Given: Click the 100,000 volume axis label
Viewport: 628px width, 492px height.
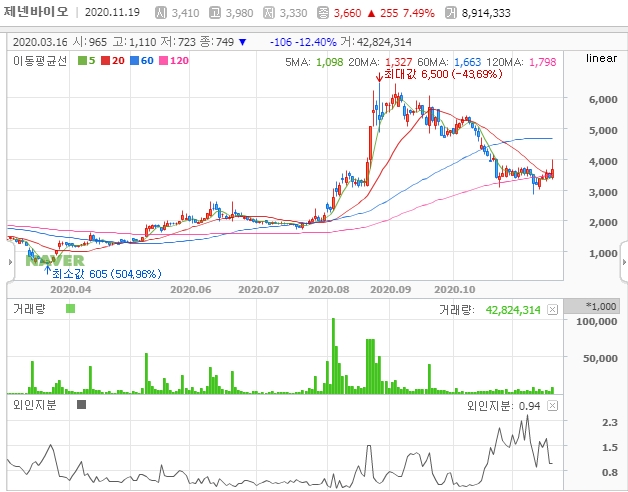Looking at the screenshot, I should pos(597,321).
